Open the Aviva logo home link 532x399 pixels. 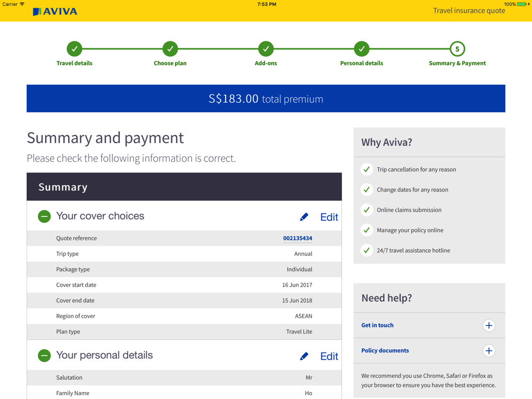pyautogui.click(x=55, y=12)
